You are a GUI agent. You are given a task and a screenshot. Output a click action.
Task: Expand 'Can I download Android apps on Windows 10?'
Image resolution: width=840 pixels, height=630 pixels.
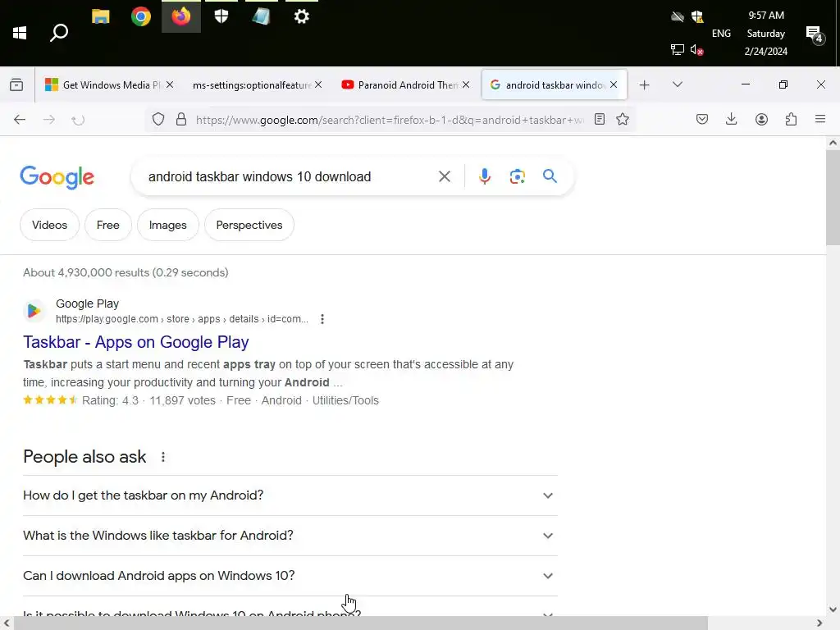[290, 576]
